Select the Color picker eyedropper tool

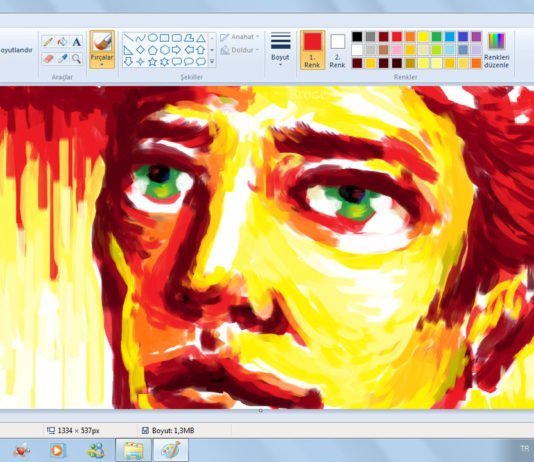[x=62, y=59]
